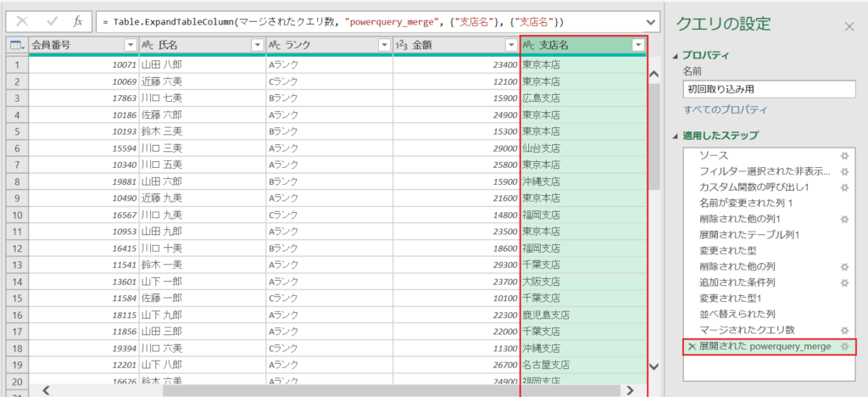Open gear for 展開された powerquery_merge step
868x397 pixels.
pos(844,346)
